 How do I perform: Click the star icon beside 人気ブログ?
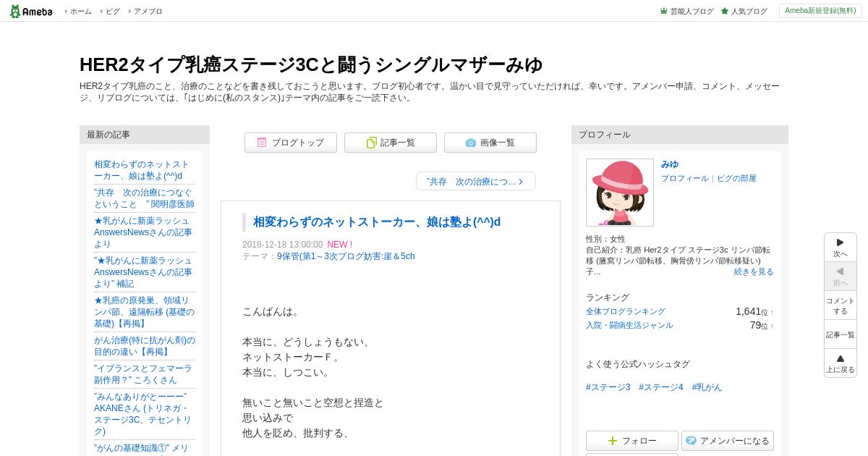tap(725, 11)
